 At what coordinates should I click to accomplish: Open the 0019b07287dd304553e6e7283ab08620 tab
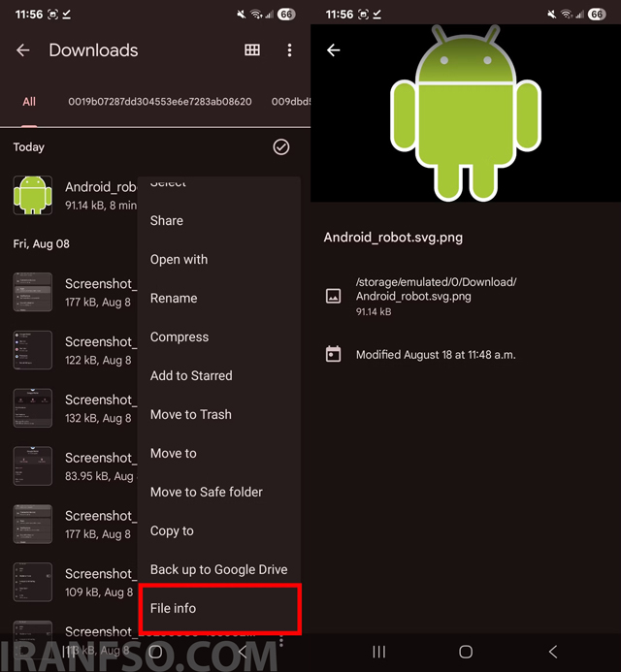click(x=159, y=102)
